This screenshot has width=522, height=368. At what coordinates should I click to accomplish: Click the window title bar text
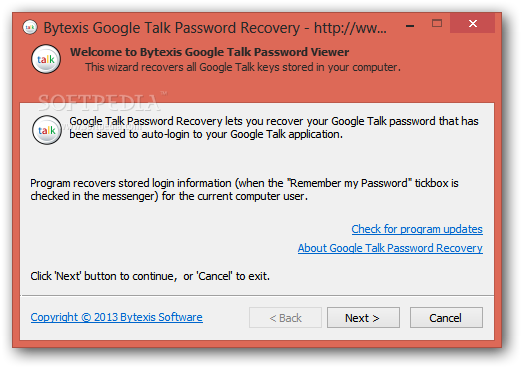[215, 28]
